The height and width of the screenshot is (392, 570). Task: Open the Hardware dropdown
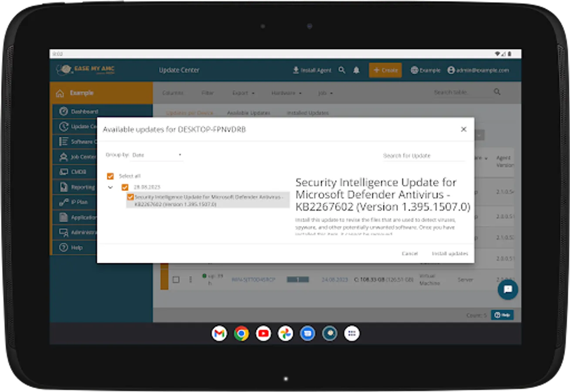click(286, 93)
